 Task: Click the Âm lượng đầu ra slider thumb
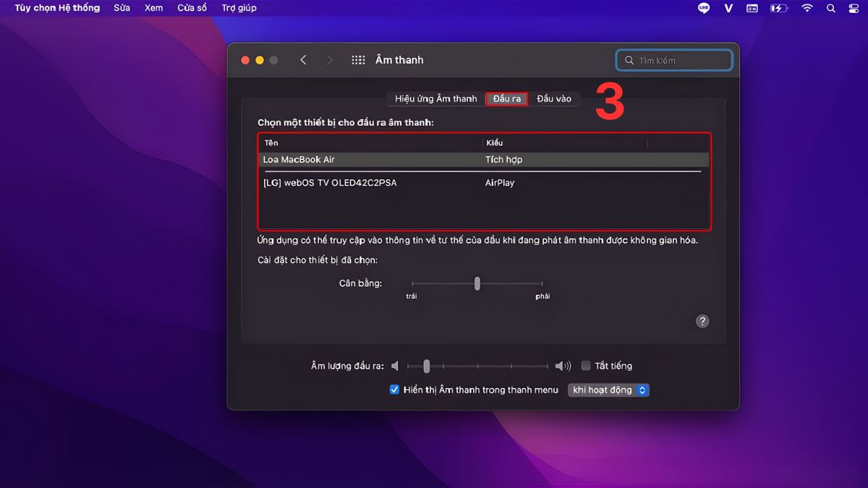coord(427,366)
